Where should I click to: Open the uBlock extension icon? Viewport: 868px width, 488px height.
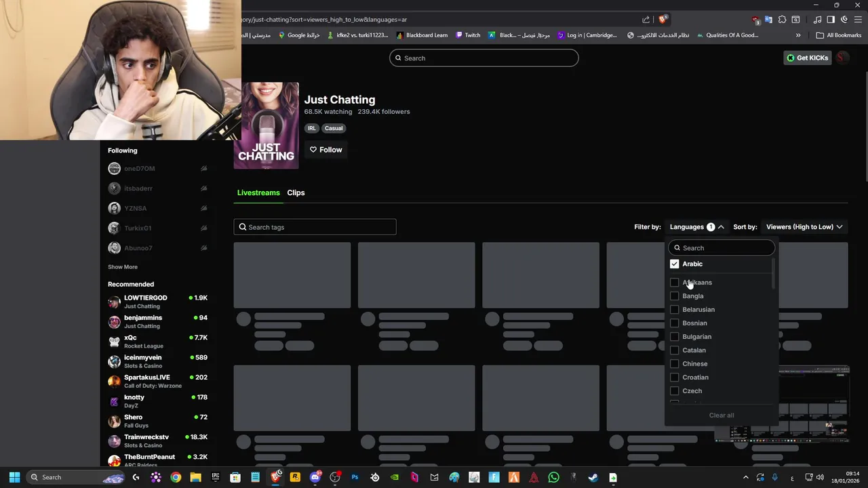coord(755,20)
